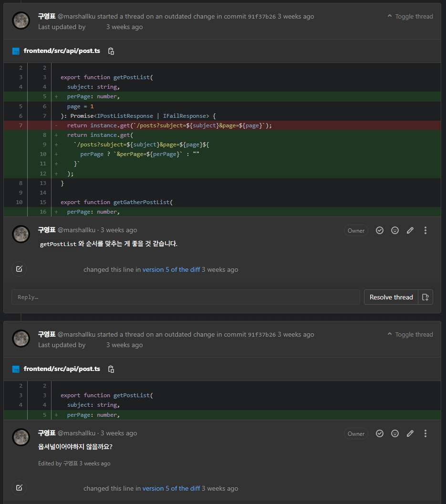Copy file path in second thread header
The height and width of the screenshot is (504, 446).
tap(111, 369)
